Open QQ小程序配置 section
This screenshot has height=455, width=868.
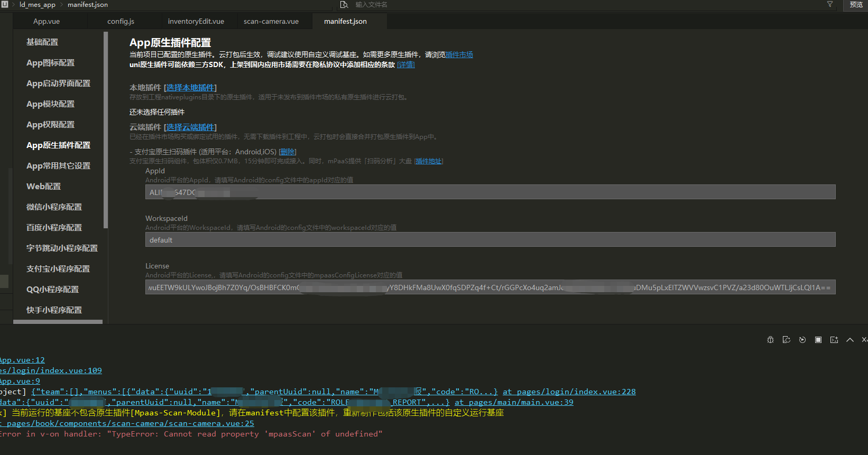tap(53, 290)
